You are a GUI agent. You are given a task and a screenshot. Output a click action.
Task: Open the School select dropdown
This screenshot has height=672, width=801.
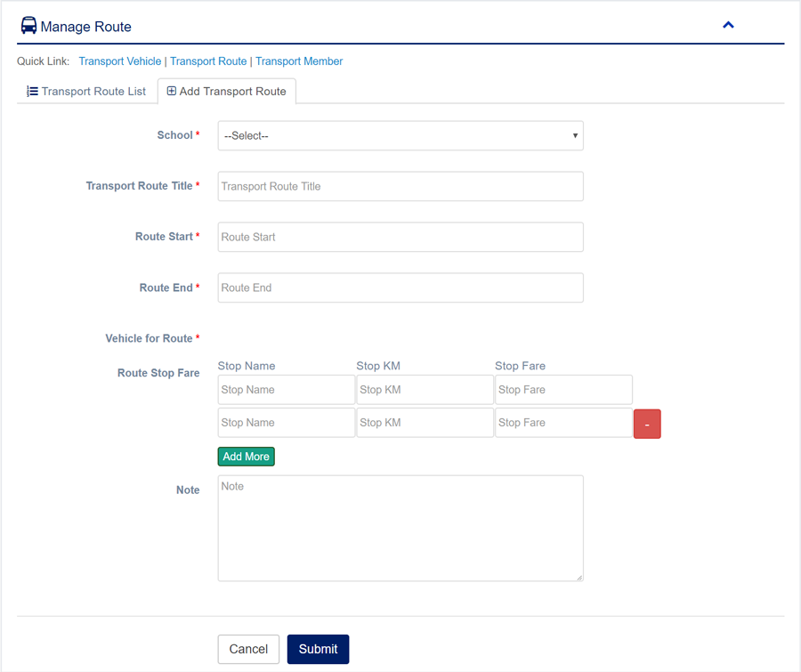click(400, 136)
